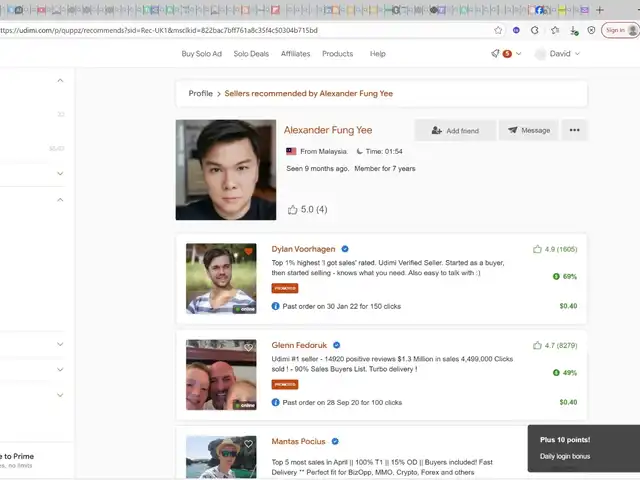The image size is (640, 480).
Task: Open the Solo Deals menu item
Action: tap(251, 54)
